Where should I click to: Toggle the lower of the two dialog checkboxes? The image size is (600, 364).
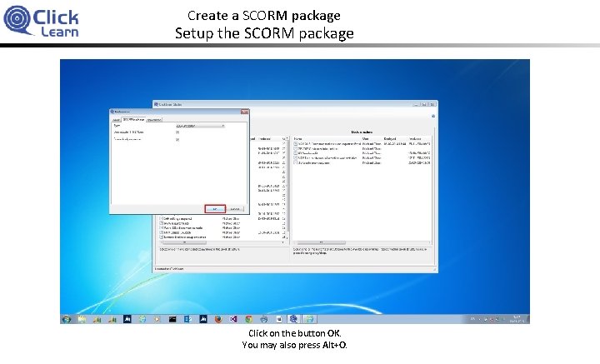point(177,140)
